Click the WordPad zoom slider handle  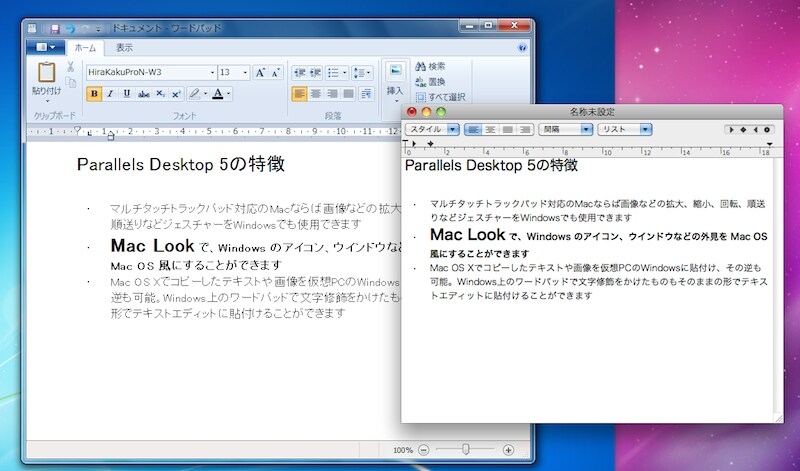(x=465, y=450)
